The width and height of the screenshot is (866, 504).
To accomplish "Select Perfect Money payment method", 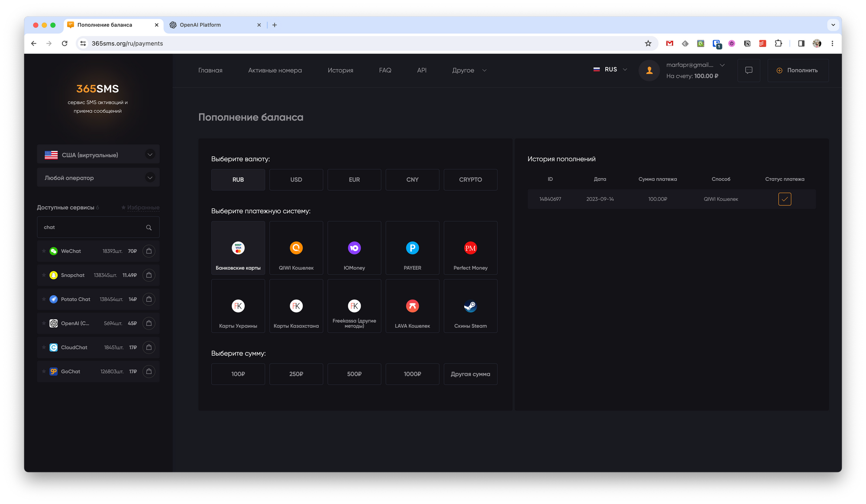I will (470, 248).
